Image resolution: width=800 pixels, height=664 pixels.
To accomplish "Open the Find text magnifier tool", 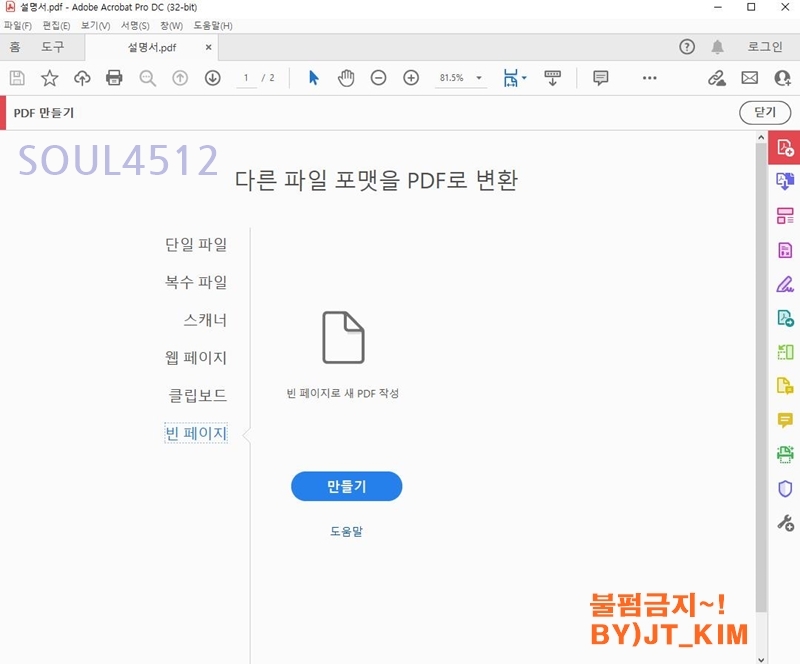I will click(147, 78).
